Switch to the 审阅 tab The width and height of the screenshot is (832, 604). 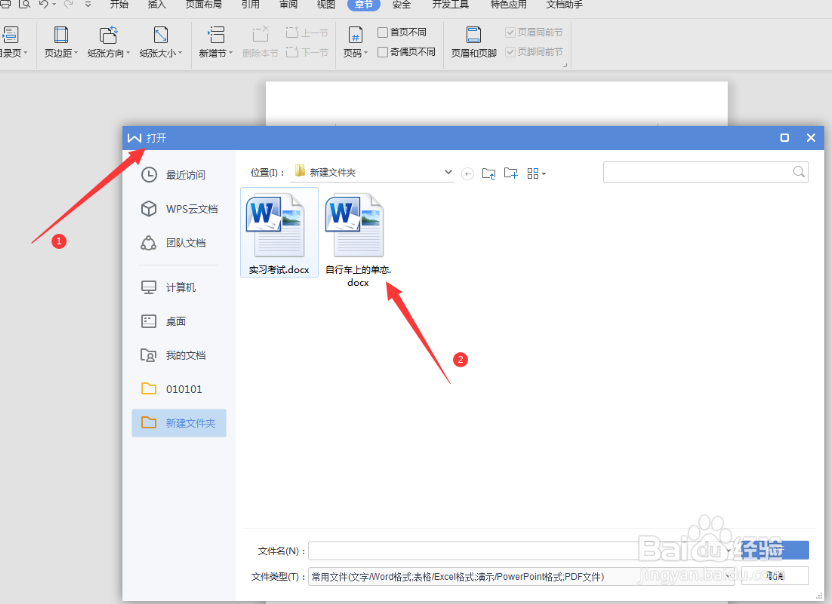(x=289, y=4)
